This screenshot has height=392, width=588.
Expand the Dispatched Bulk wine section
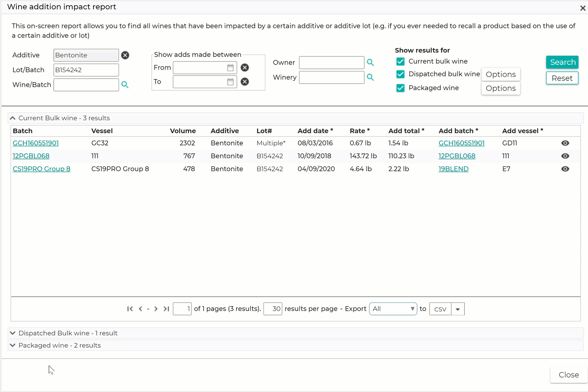12,333
